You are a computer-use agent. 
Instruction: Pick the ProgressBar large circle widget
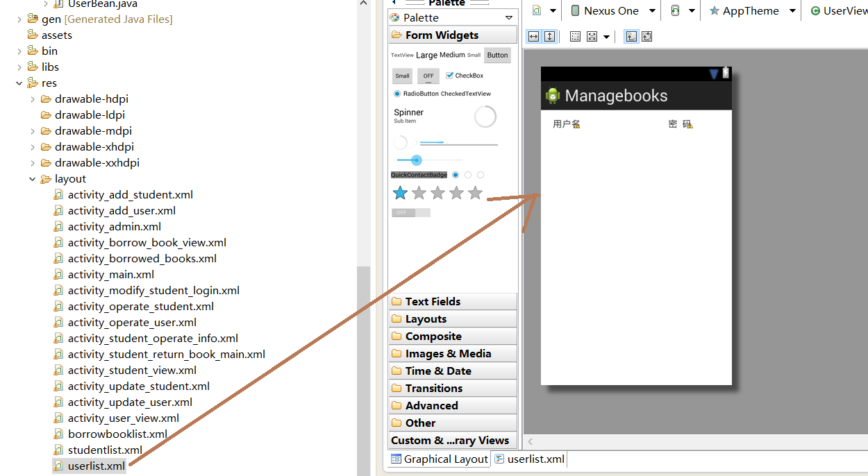coord(485,117)
